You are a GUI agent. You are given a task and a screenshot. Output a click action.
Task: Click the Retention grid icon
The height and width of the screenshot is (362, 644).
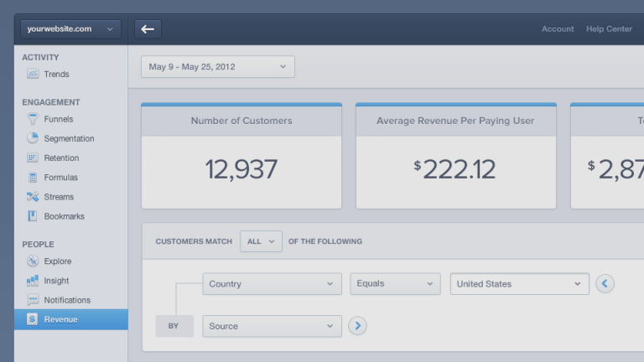(33, 158)
